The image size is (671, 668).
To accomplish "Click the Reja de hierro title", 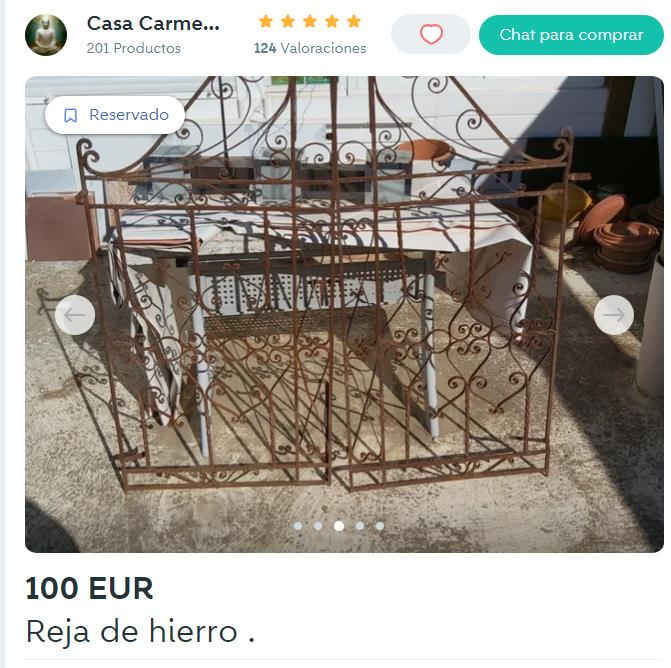I will click(140, 632).
